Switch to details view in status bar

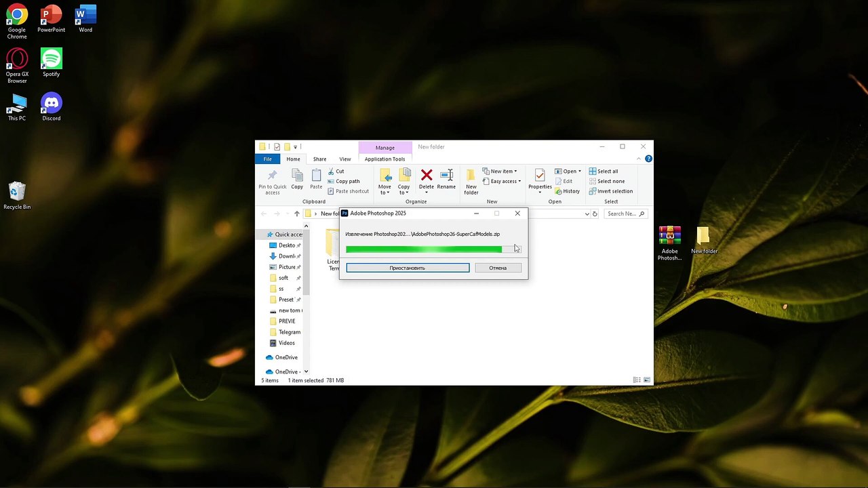tap(637, 380)
